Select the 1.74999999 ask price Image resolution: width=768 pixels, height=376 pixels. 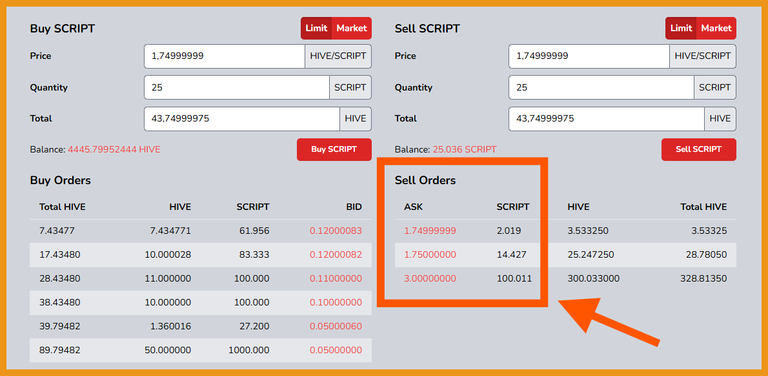(x=430, y=231)
